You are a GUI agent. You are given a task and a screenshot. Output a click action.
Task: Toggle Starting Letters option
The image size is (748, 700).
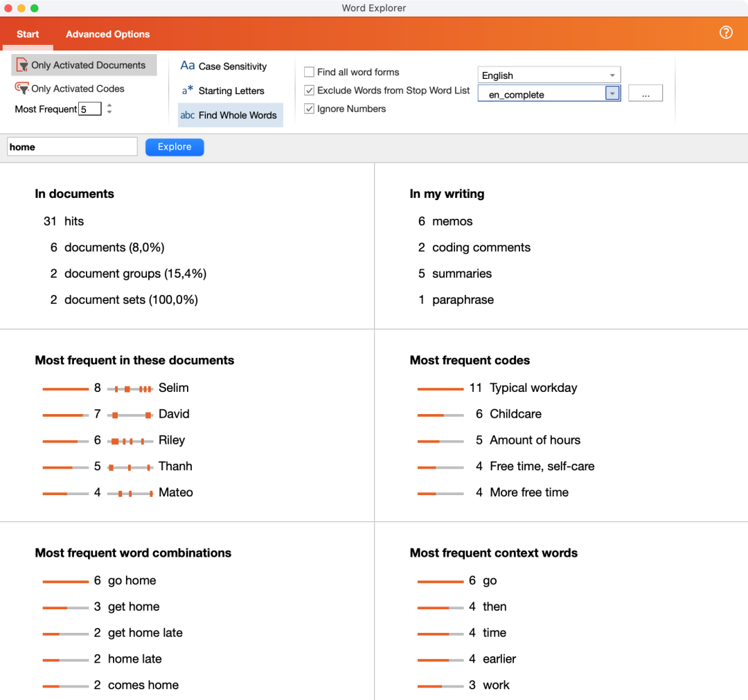(x=231, y=91)
